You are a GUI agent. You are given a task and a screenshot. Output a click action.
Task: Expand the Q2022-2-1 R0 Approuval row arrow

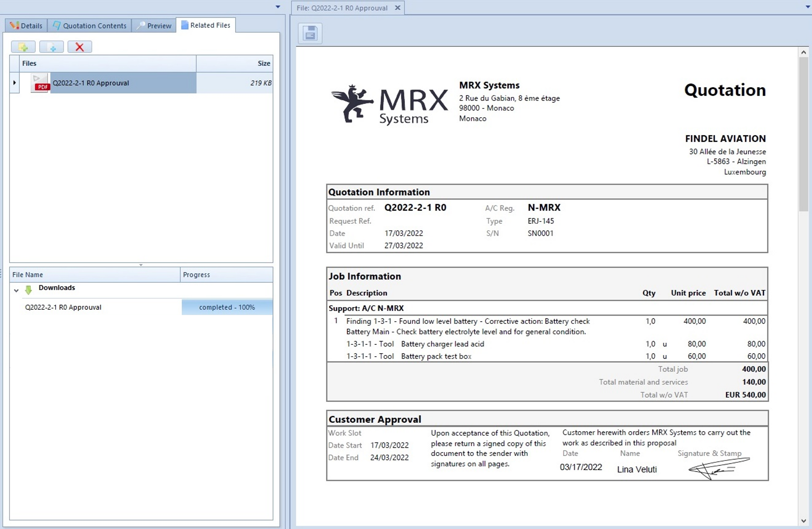pos(15,83)
